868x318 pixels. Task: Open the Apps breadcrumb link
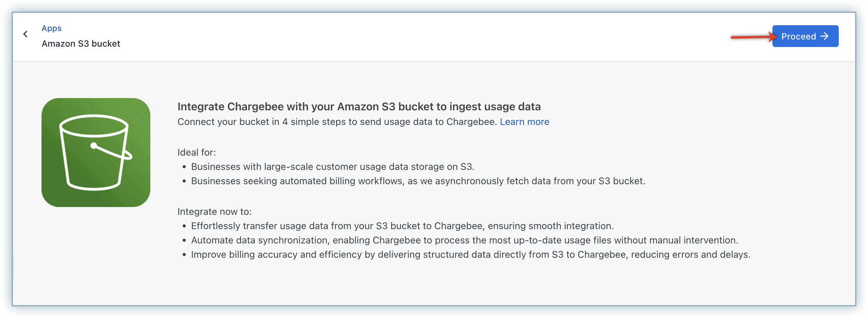coord(51,28)
